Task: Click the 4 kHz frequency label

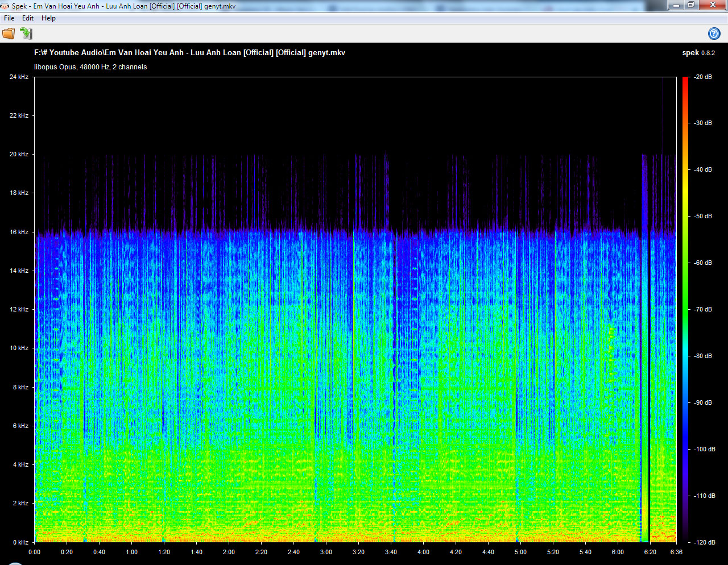Action: click(x=20, y=464)
